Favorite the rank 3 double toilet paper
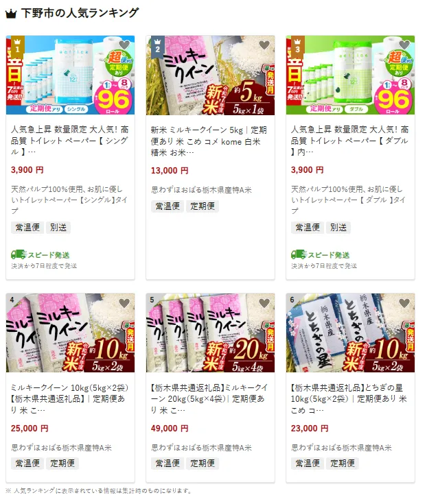The height and width of the screenshot is (504, 427). point(404,45)
